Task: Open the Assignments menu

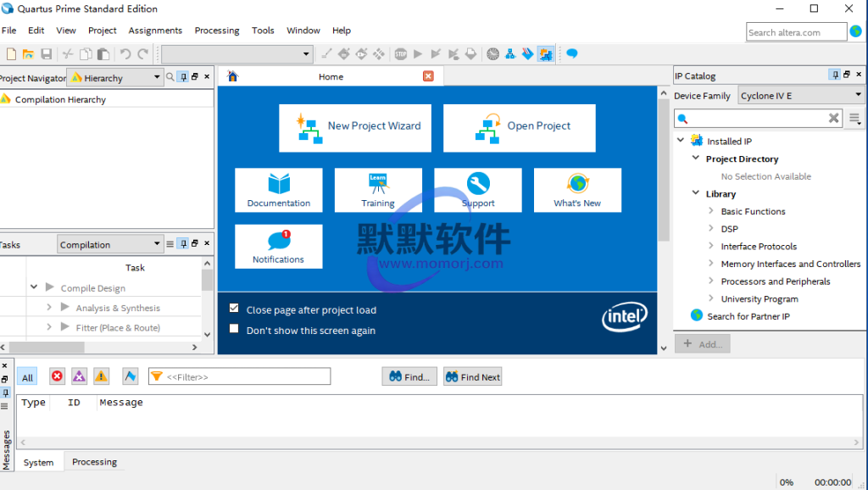Action: [x=155, y=31]
